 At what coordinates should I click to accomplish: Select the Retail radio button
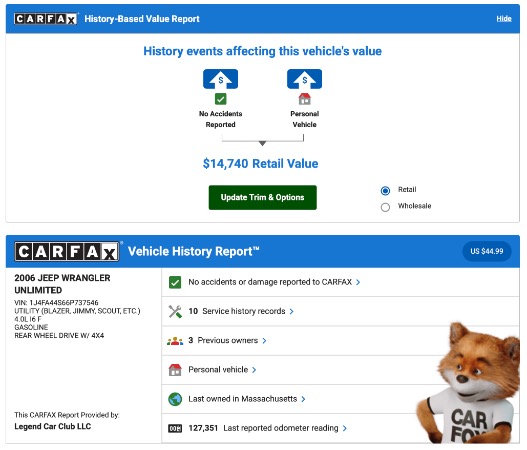[x=385, y=191]
